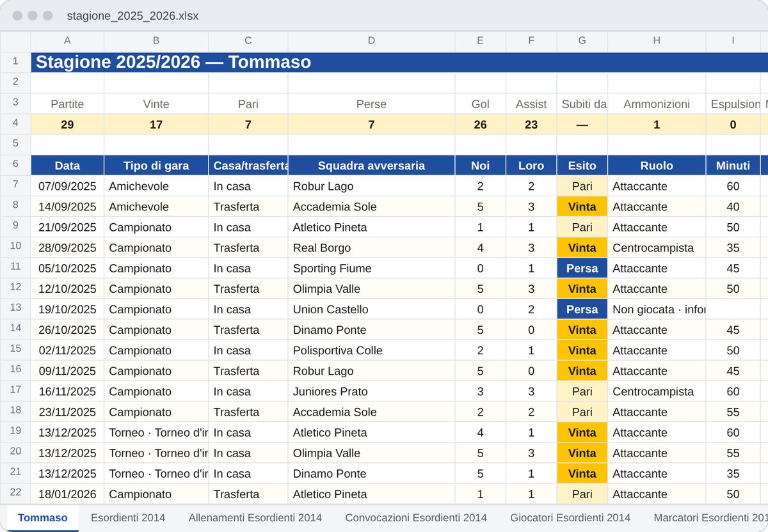Select column H header
The width and height of the screenshot is (768, 532).
657,41
